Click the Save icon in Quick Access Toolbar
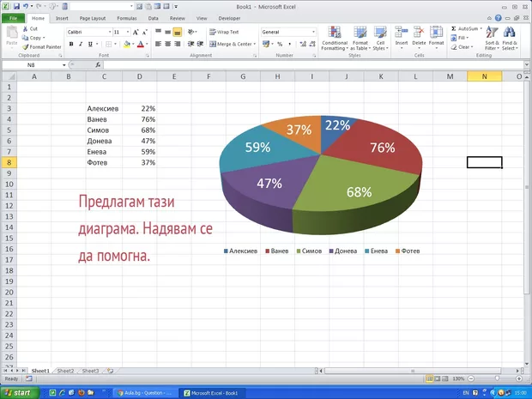This screenshot has height=399, width=532. pyautogui.click(x=16, y=6)
